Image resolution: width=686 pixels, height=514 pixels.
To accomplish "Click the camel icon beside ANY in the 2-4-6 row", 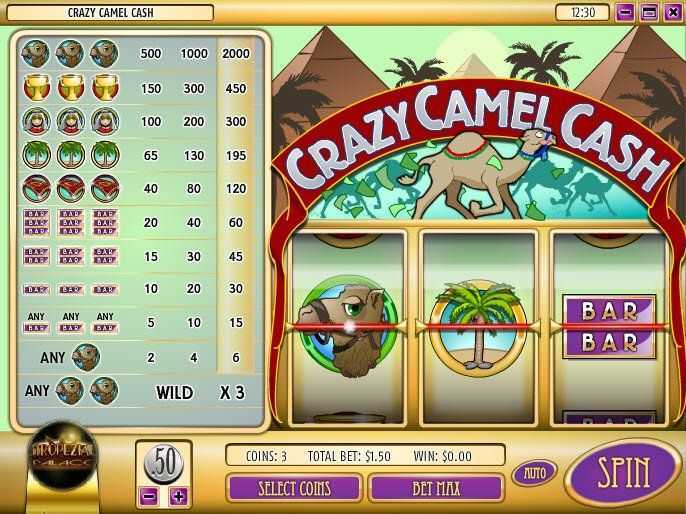I will click(x=86, y=357).
